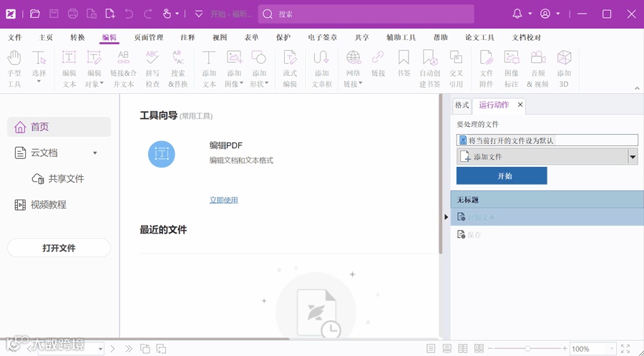Screen dimensions: 644x356
Task: Collapse the right panel with triangle arrow
Action: pos(447,216)
